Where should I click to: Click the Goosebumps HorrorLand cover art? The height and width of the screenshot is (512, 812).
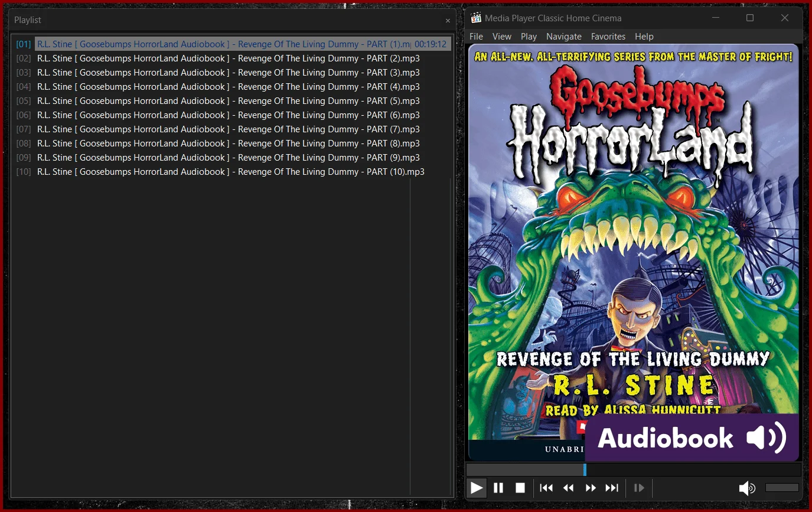633,252
